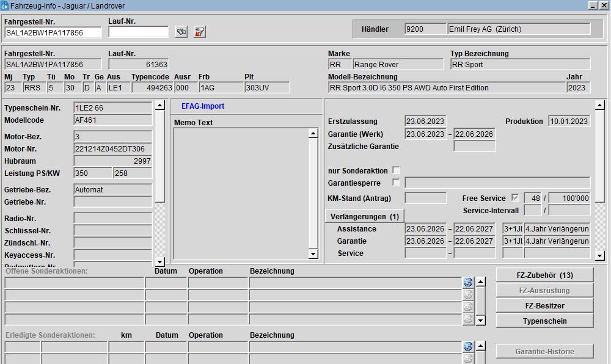Click Memo Text scrollbar up arrow
Image resolution: width=611 pixels, height=364 pixels.
[x=313, y=134]
